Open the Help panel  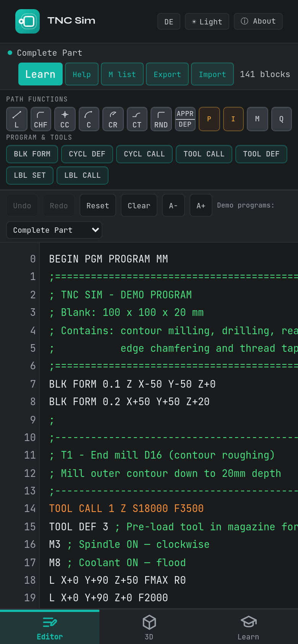pyautogui.click(x=82, y=74)
